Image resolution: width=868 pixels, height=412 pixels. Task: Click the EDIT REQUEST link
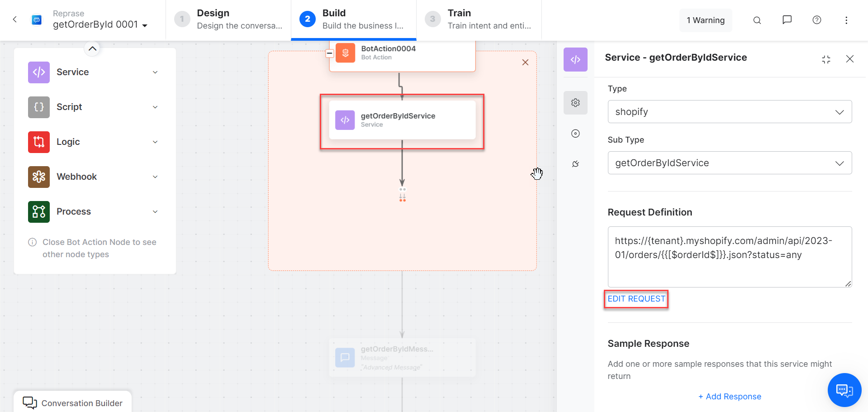(636, 299)
